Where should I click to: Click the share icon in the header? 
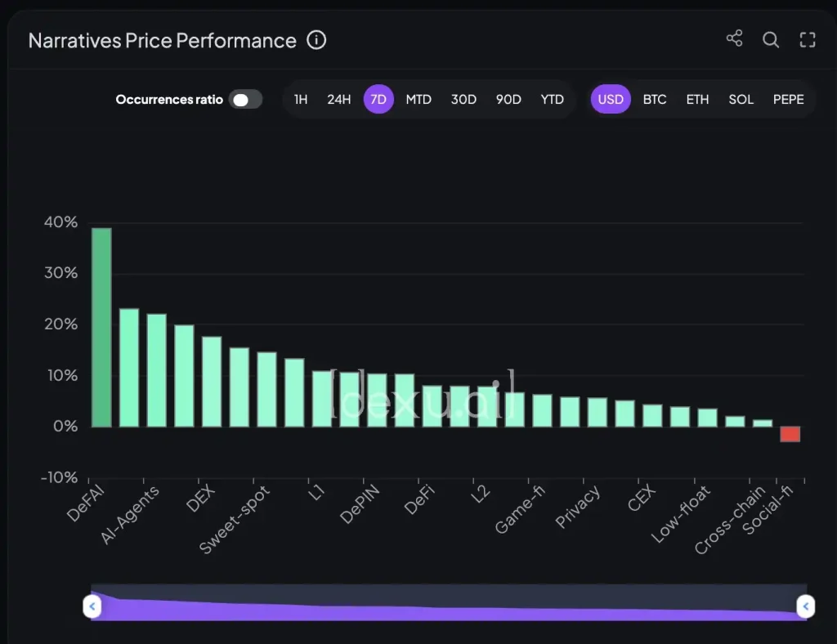pyautogui.click(x=734, y=39)
